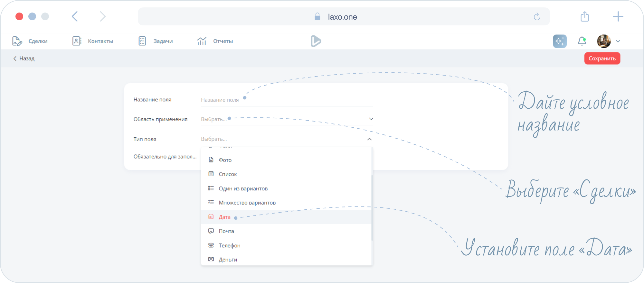
Task: Select the Дата option in the list
Action: click(x=224, y=217)
